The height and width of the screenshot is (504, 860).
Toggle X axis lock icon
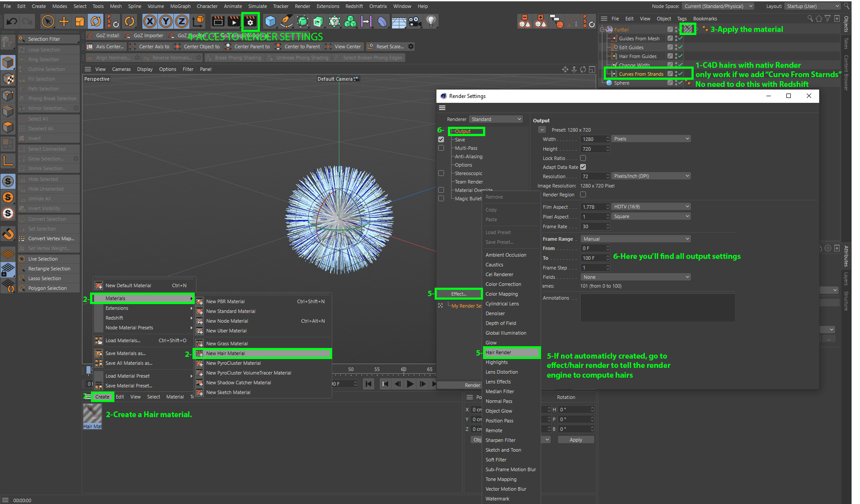tap(150, 21)
